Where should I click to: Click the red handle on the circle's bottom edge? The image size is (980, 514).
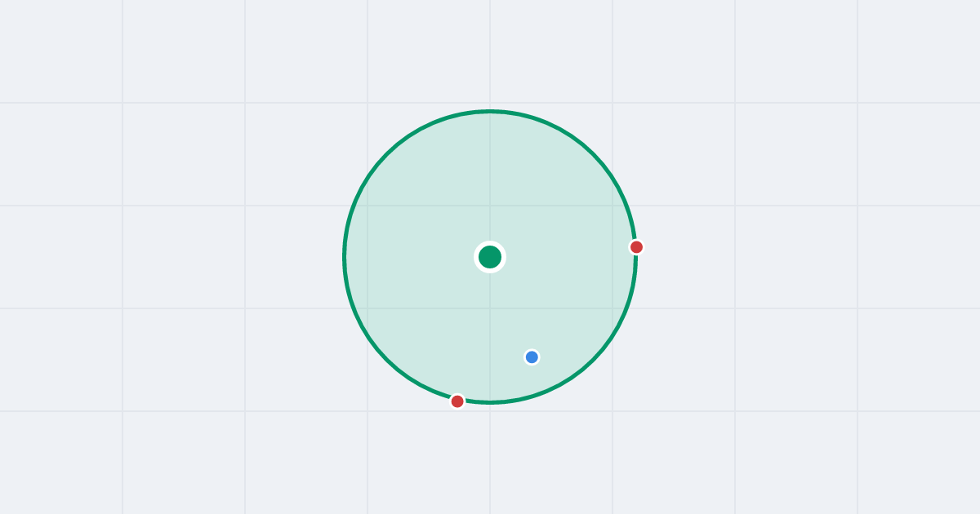pyautogui.click(x=457, y=401)
